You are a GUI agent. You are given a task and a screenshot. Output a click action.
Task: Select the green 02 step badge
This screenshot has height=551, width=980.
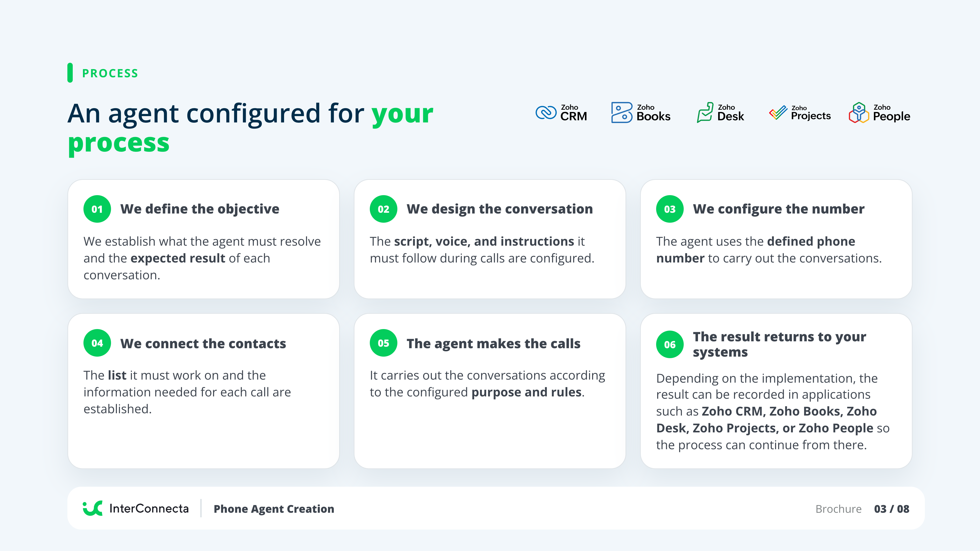coord(384,209)
